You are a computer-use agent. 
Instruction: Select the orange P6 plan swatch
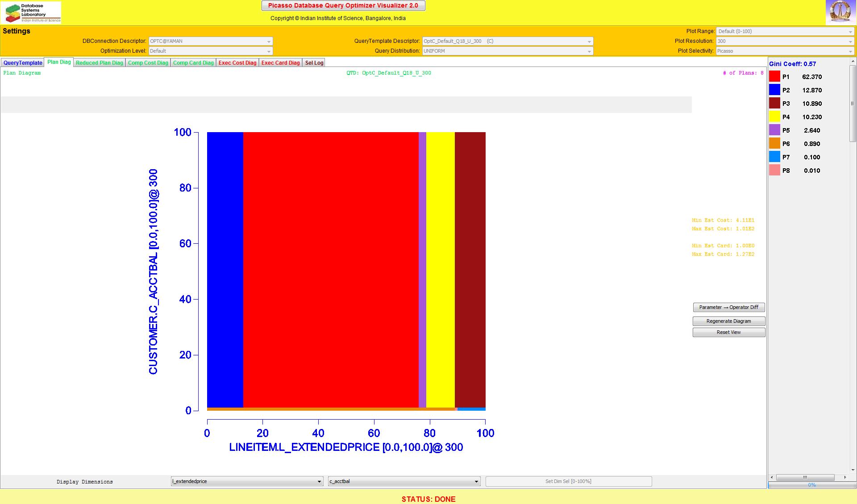point(774,144)
